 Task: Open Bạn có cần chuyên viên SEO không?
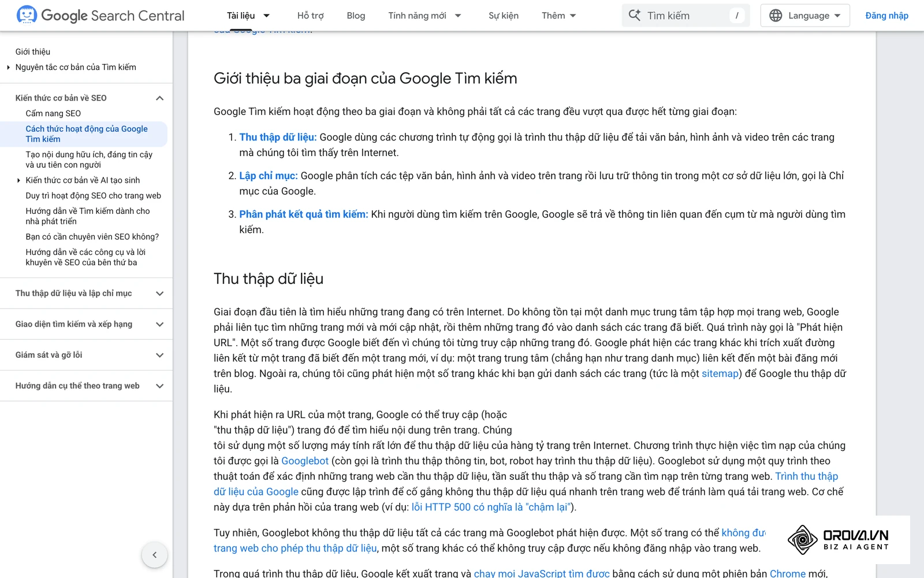click(92, 236)
